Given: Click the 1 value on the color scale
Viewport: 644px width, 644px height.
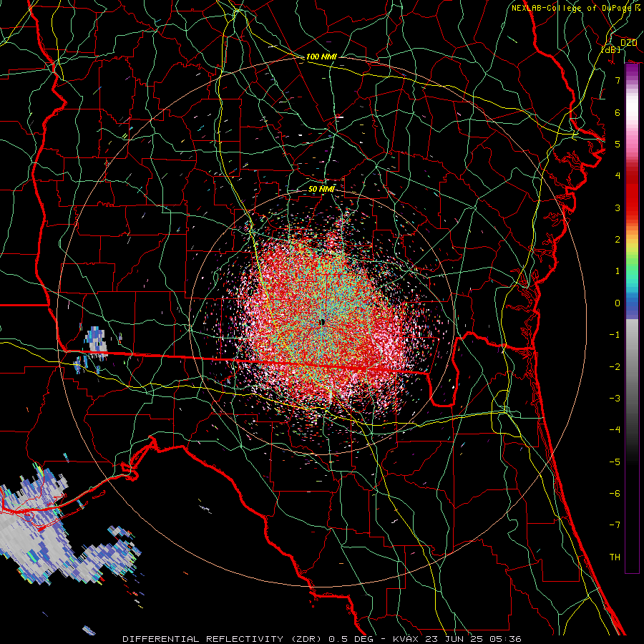Looking at the screenshot, I should (618, 271).
